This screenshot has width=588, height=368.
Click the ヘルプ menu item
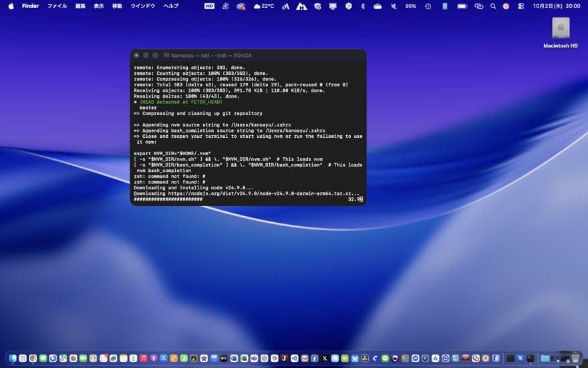[171, 6]
